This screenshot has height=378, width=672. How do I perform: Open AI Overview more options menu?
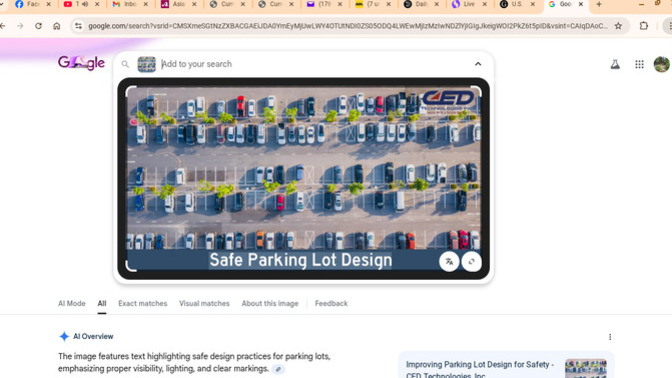(610, 337)
